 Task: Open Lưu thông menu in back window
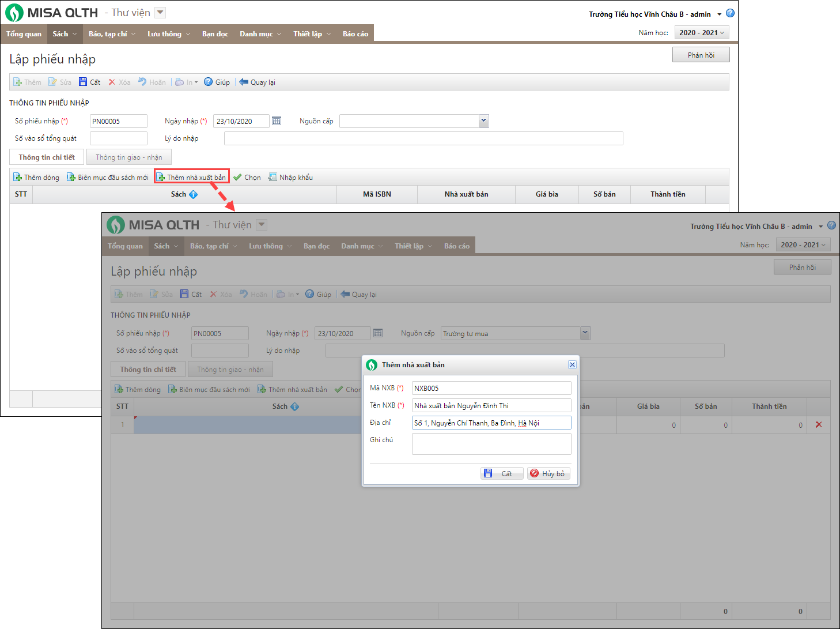pos(169,34)
